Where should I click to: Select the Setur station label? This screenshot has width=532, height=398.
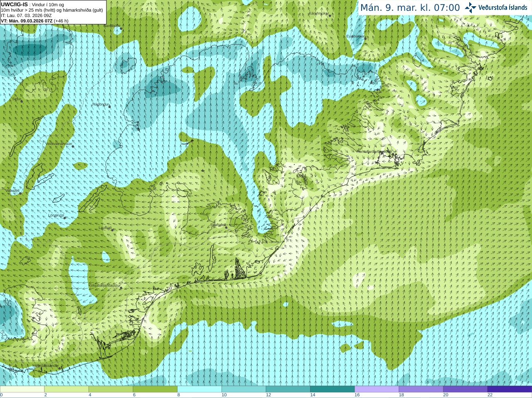16,99
